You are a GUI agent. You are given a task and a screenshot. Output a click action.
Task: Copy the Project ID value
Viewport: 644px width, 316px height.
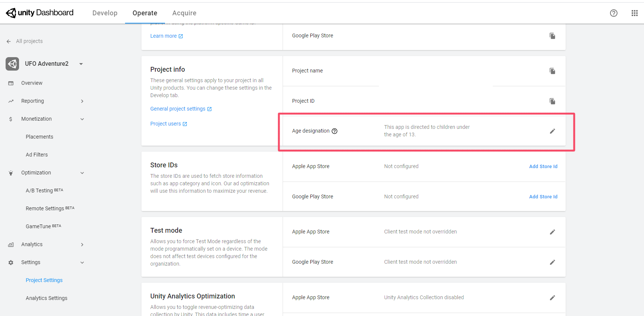pos(553,101)
